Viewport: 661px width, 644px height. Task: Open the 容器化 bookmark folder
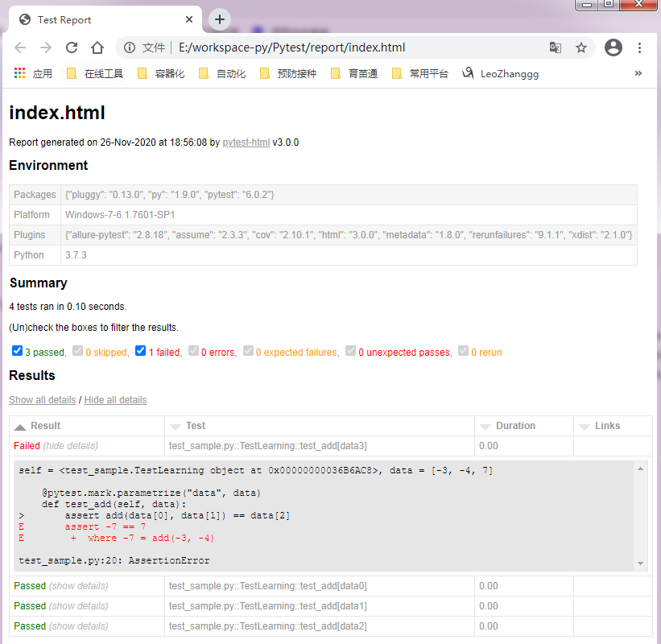point(161,74)
